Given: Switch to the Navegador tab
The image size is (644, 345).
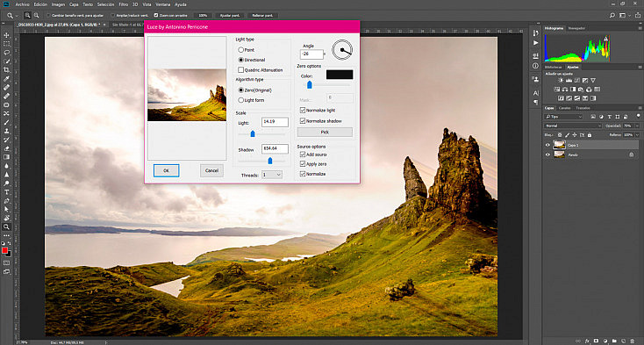Looking at the screenshot, I should [576, 28].
